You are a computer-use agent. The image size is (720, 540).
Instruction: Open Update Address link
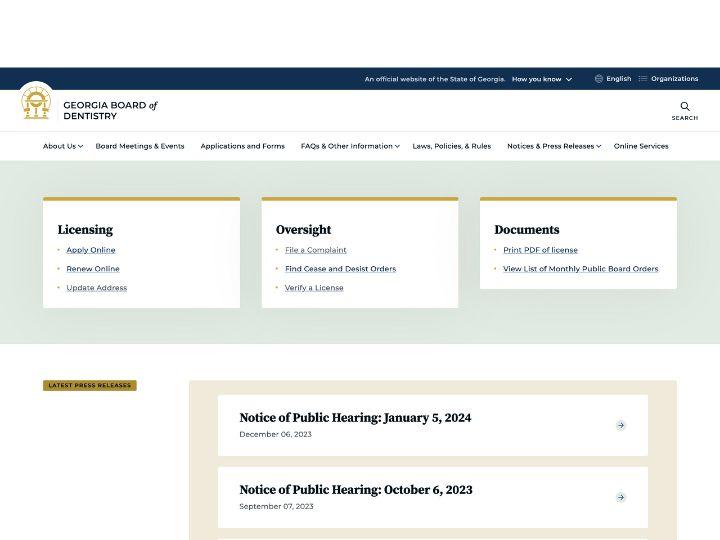click(x=96, y=287)
